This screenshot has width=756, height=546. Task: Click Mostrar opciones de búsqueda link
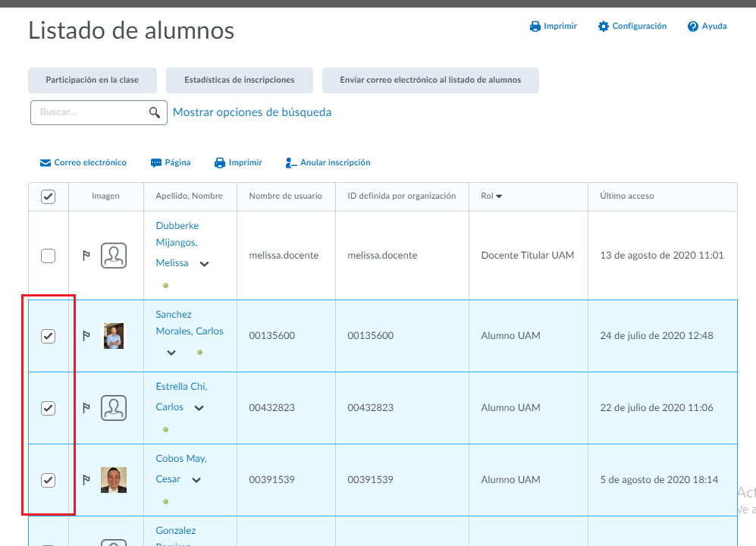[252, 112]
